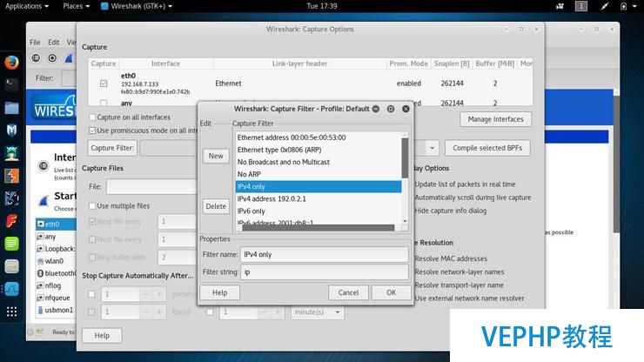
Task: Select 'Ethernet address 00:00:5e:00:53:00' filter
Action: point(319,137)
